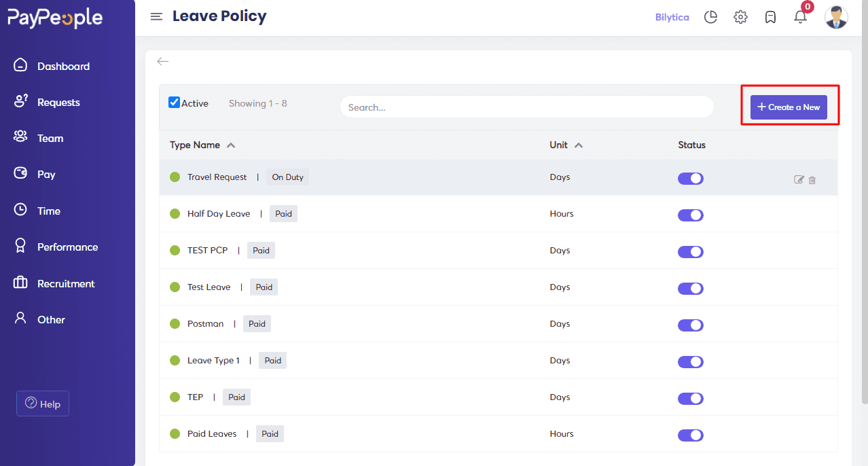Click the Pay wallet icon in sidebar

[x=21, y=174]
